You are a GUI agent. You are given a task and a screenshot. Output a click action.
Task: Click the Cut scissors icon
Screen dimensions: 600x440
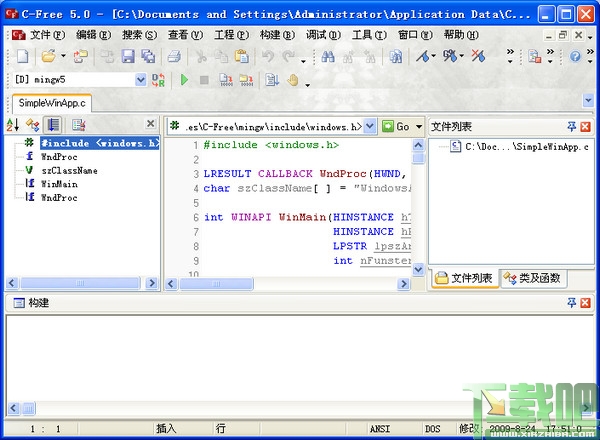pos(201,57)
